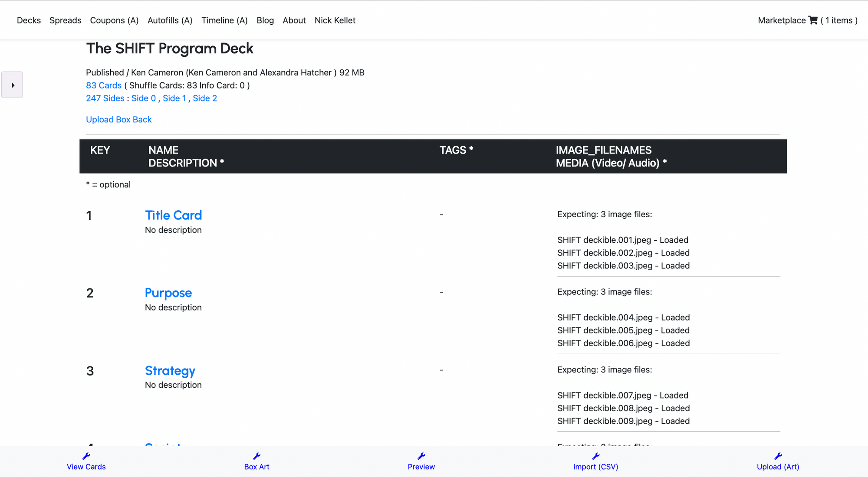The width and height of the screenshot is (868, 477).
Task: Open the 247 Sides link
Action: tap(105, 98)
